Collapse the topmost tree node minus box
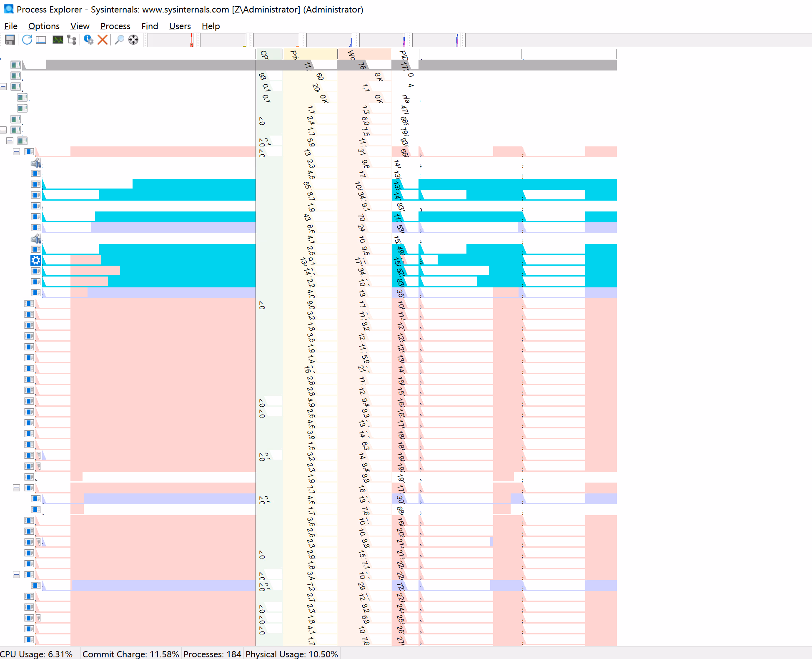812x659 pixels. (x=3, y=87)
